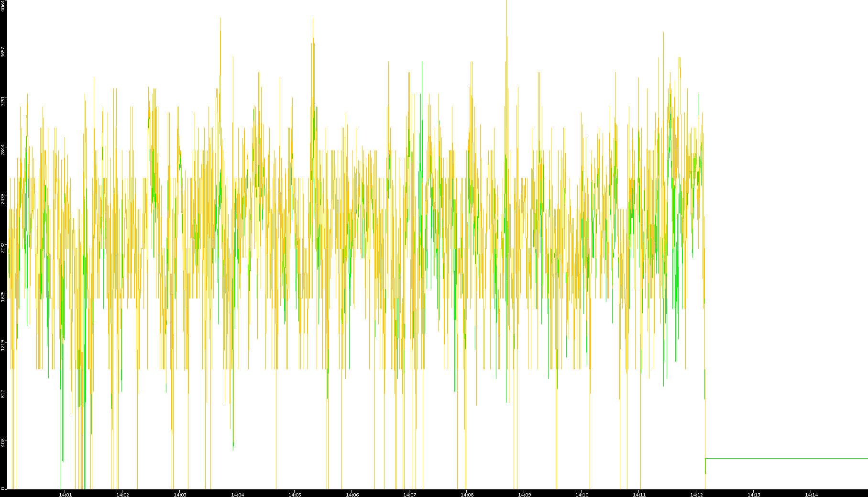Select the 14:11 time marker
Image resolution: width=868 pixels, height=497 pixels.
tap(639, 494)
